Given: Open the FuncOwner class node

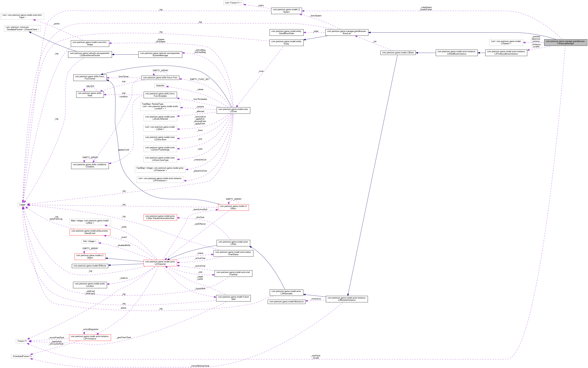Looking at the screenshot, I should (90, 78).
